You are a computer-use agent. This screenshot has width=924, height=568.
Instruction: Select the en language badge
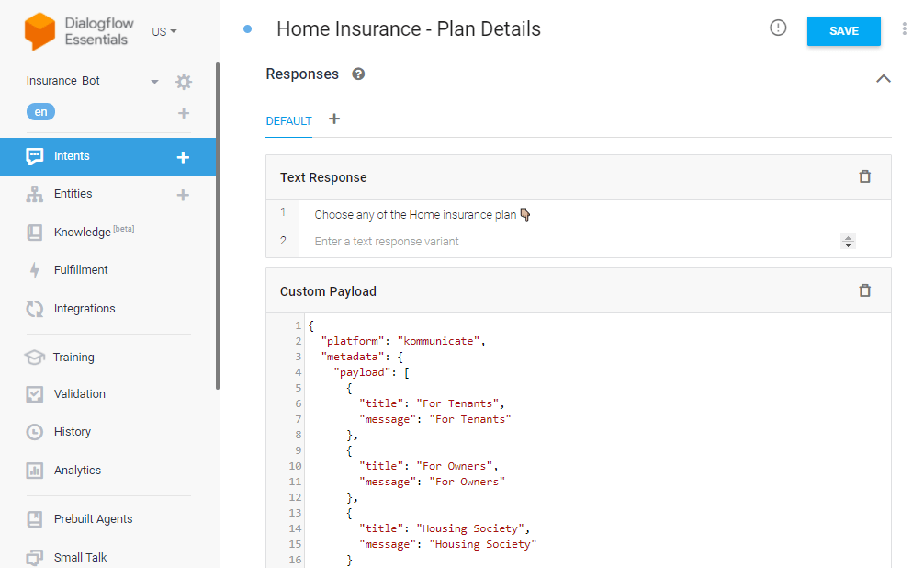tap(40, 111)
